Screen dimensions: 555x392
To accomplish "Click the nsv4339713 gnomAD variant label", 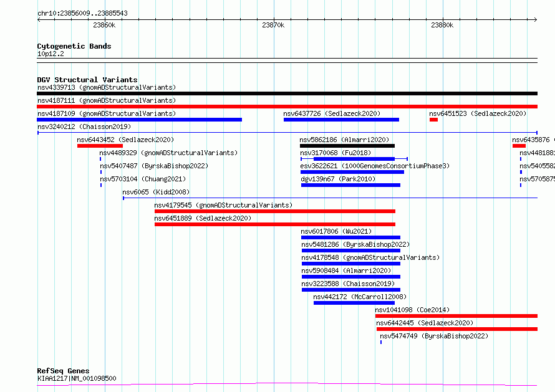I will tap(107, 87).
